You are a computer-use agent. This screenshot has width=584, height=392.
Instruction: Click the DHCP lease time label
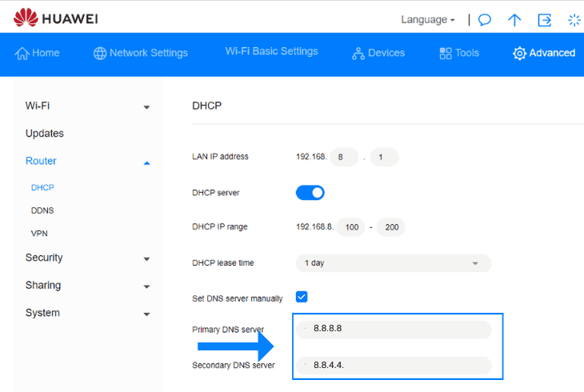pos(222,262)
